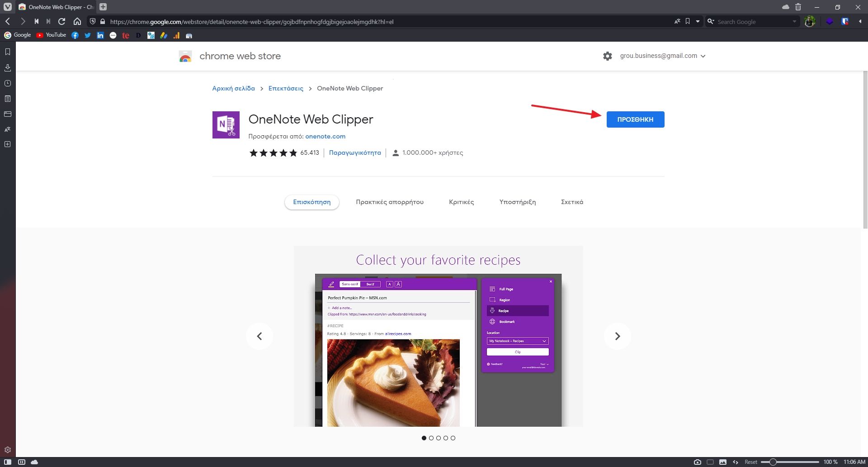Open the onenote.com publisher link
868x467 pixels.
pos(325,136)
